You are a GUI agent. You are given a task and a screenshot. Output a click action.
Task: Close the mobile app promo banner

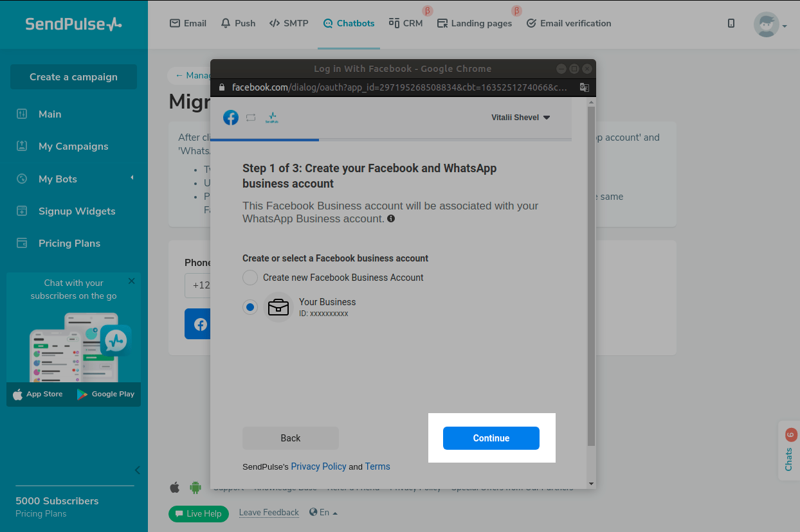pos(132,281)
